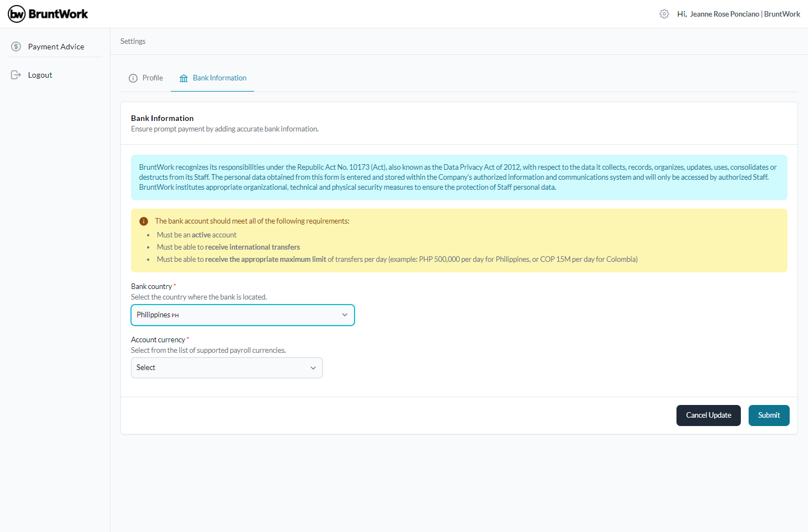808x532 pixels.
Task: Open the Account currency Select dropdown
Action: tap(227, 368)
